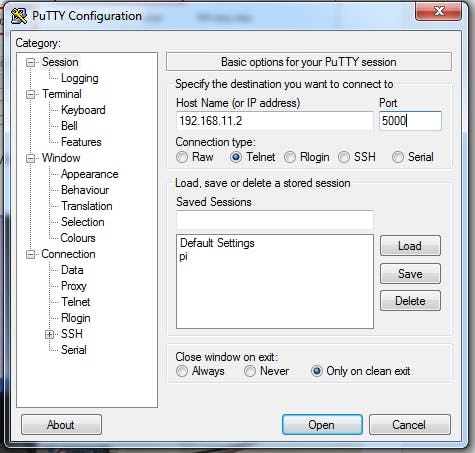Open the SSH category in tree
The width and height of the screenshot is (475, 453).
[72, 334]
